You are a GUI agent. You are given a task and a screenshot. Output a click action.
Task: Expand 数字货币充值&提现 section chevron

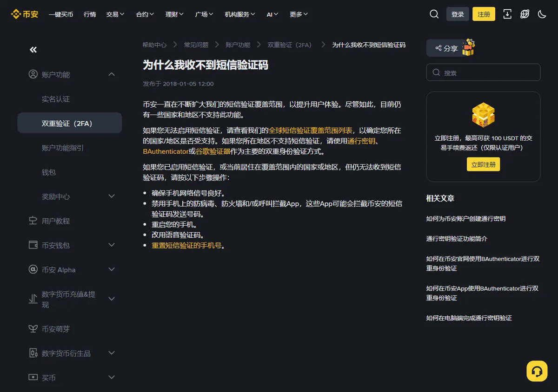(112, 299)
